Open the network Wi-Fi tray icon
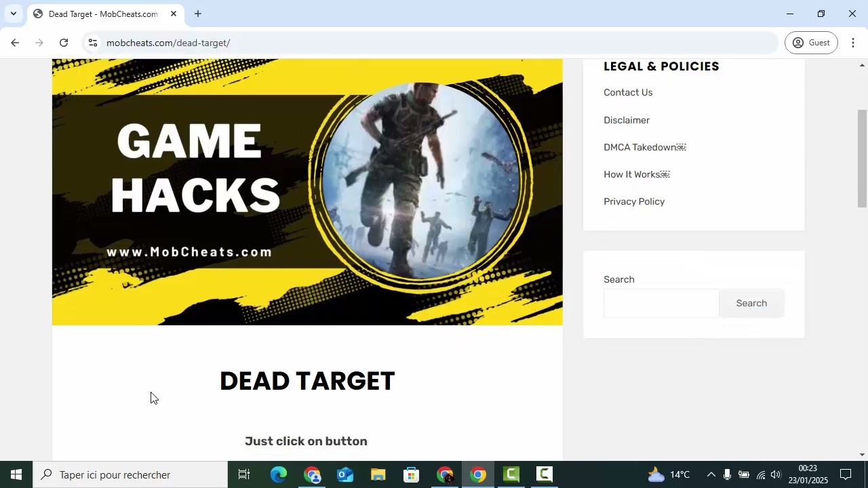 (x=760, y=474)
